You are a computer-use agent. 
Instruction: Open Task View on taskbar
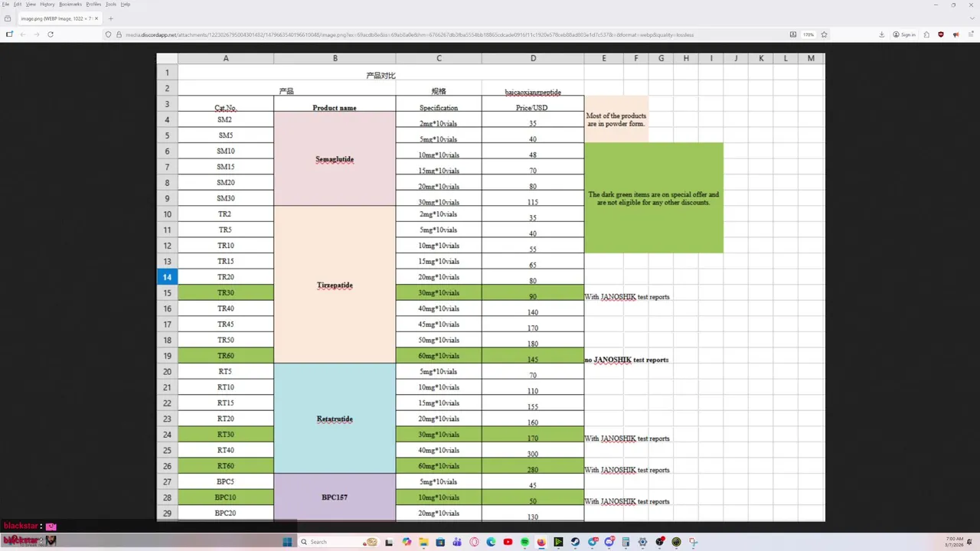tap(389, 542)
